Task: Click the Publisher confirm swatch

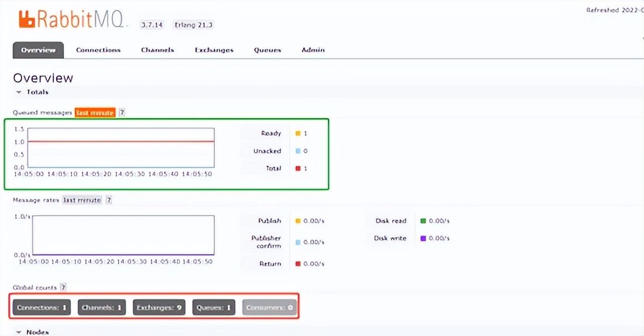Action: [x=298, y=242]
